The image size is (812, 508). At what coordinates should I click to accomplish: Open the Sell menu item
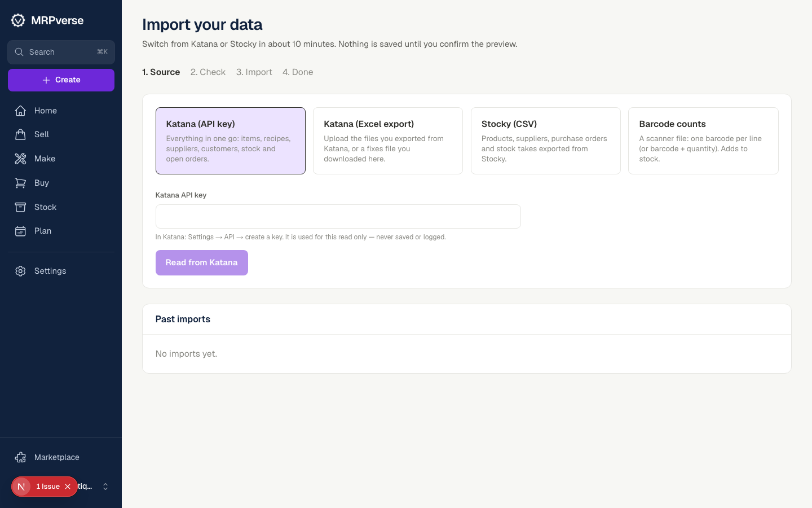[61, 134]
